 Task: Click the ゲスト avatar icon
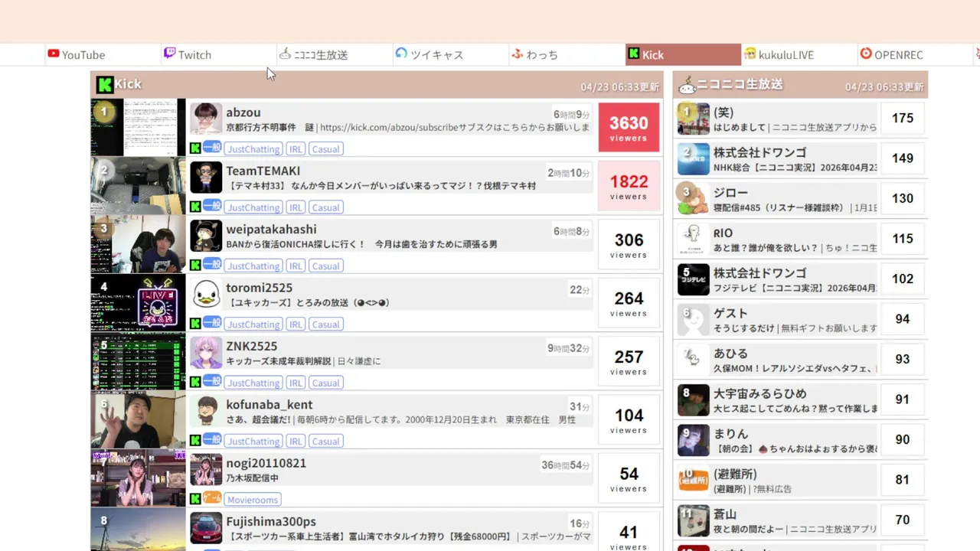(694, 319)
